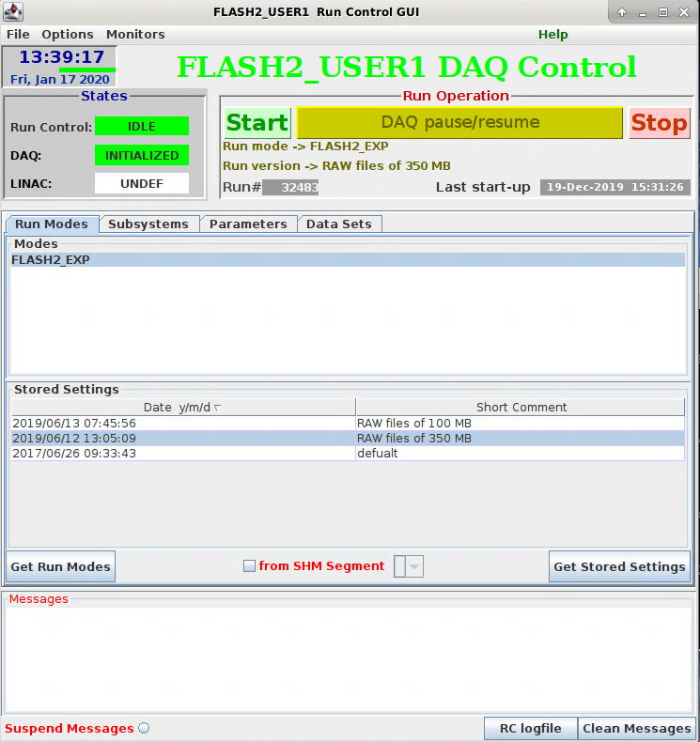Viewport: 700px width, 742px height.
Task: Switch to the Run Modes tab
Action: (x=52, y=224)
